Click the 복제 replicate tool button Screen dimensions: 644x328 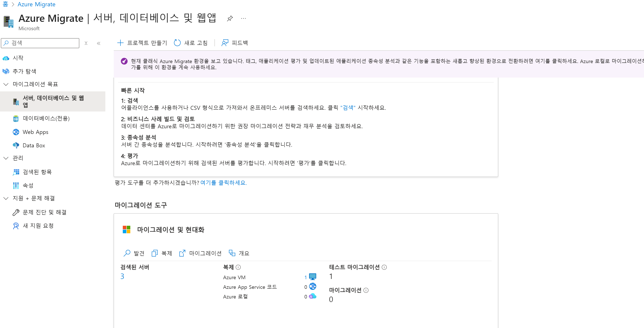pyautogui.click(x=162, y=253)
